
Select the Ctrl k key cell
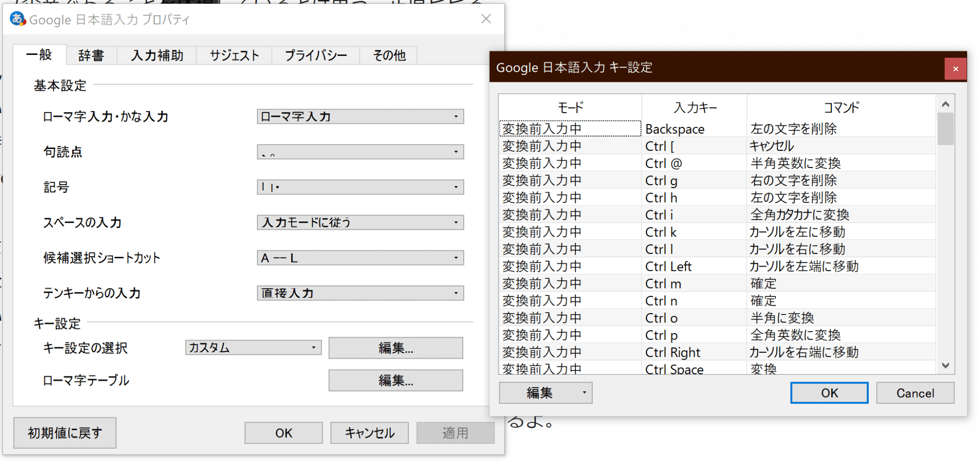pos(695,232)
